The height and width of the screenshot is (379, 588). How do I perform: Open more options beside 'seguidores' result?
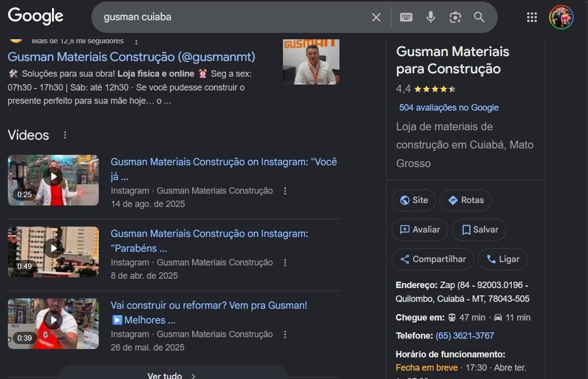(x=136, y=42)
